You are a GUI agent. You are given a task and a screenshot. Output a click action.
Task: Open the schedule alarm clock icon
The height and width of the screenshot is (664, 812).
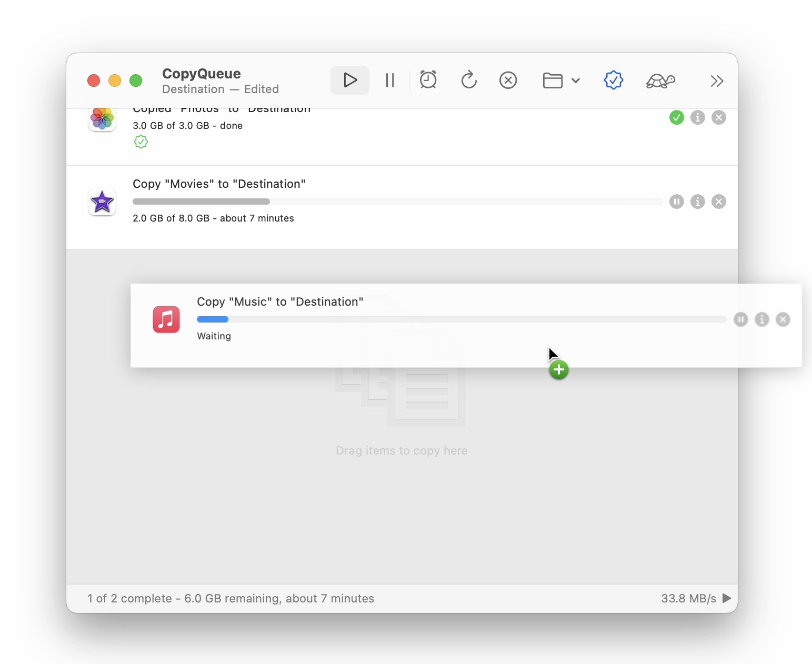tap(428, 81)
